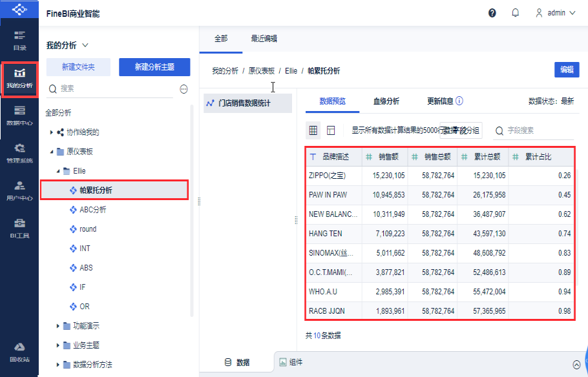Open 数据中心 in the sidebar

19,116
